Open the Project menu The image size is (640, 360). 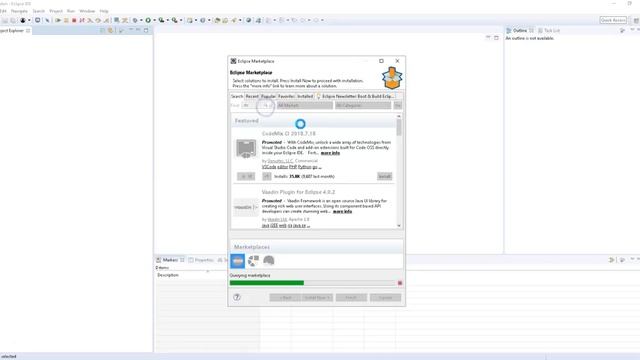(x=56, y=11)
